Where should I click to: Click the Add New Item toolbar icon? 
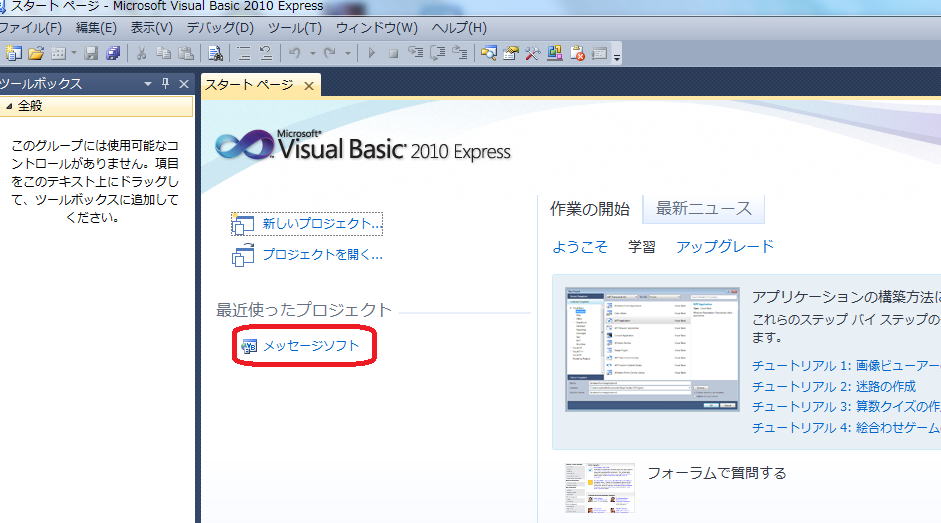tap(58, 53)
